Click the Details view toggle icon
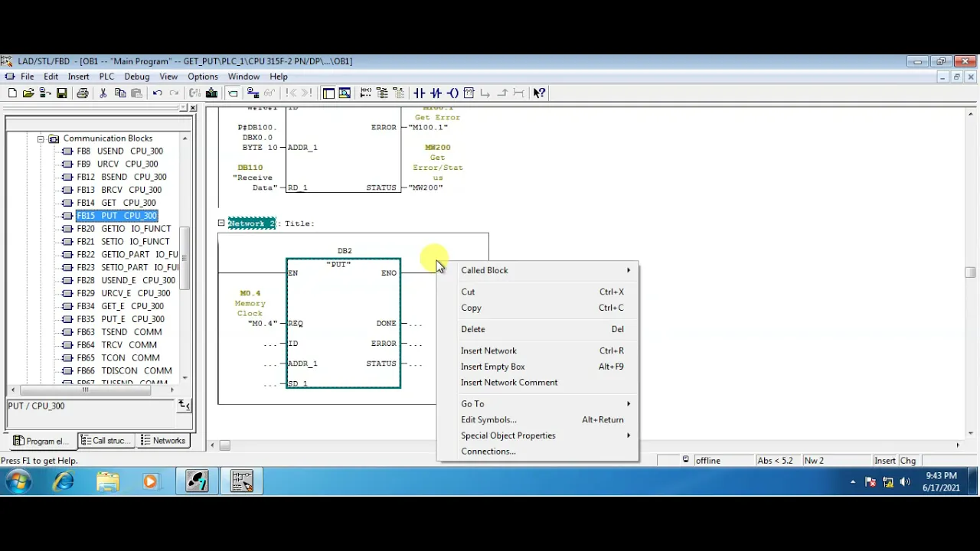The height and width of the screenshot is (551, 980). pyautogui.click(x=345, y=93)
